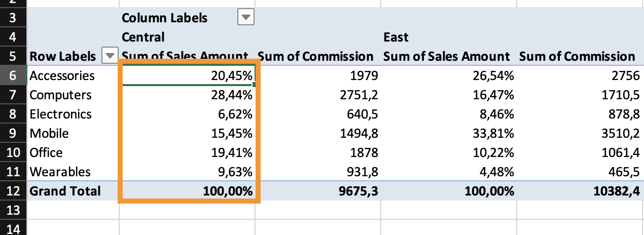Select the row 6 header
The image size is (644, 235).
tap(13, 76)
